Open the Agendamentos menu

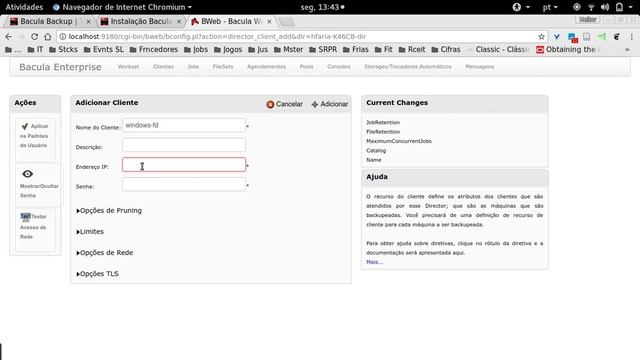coord(266,67)
